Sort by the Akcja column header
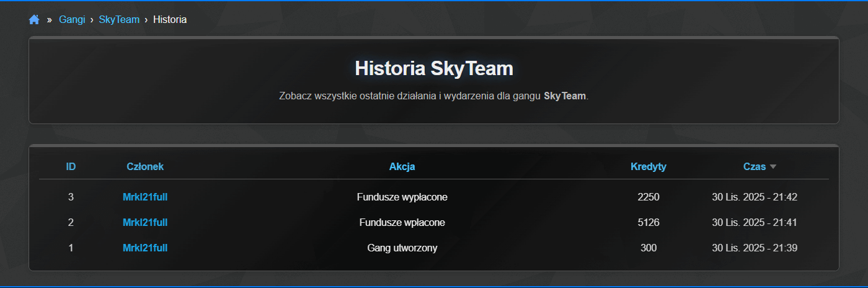Viewport: 868px width, 288px height. (402, 166)
